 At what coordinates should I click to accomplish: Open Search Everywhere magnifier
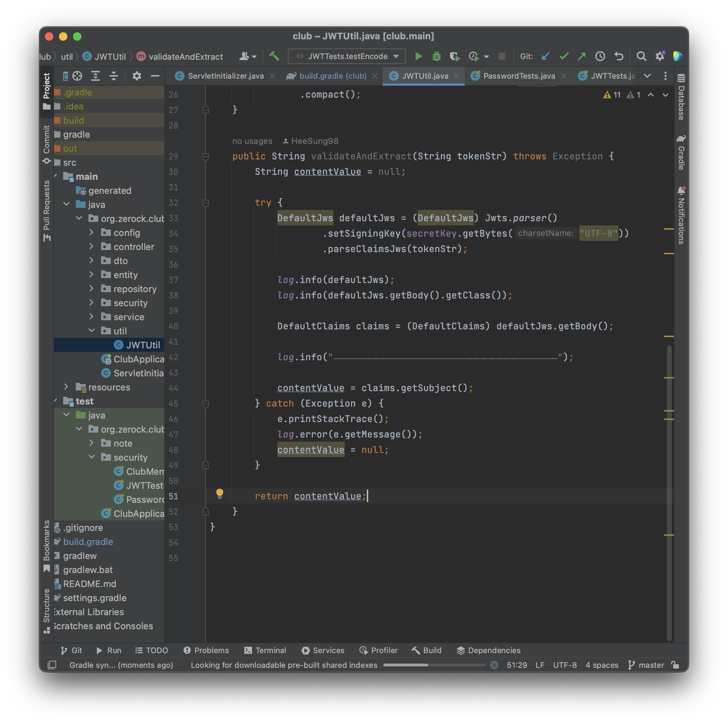pyautogui.click(x=641, y=57)
